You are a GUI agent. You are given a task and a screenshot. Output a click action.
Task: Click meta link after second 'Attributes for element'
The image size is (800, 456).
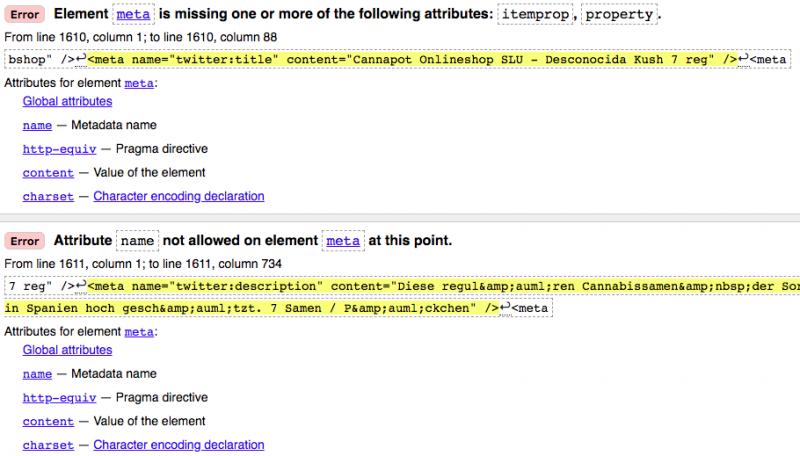tap(139, 332)
